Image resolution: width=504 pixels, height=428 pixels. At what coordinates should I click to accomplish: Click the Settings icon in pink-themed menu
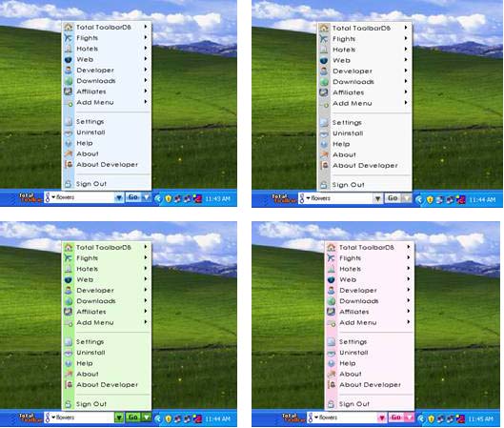click(x=331, y=342)
